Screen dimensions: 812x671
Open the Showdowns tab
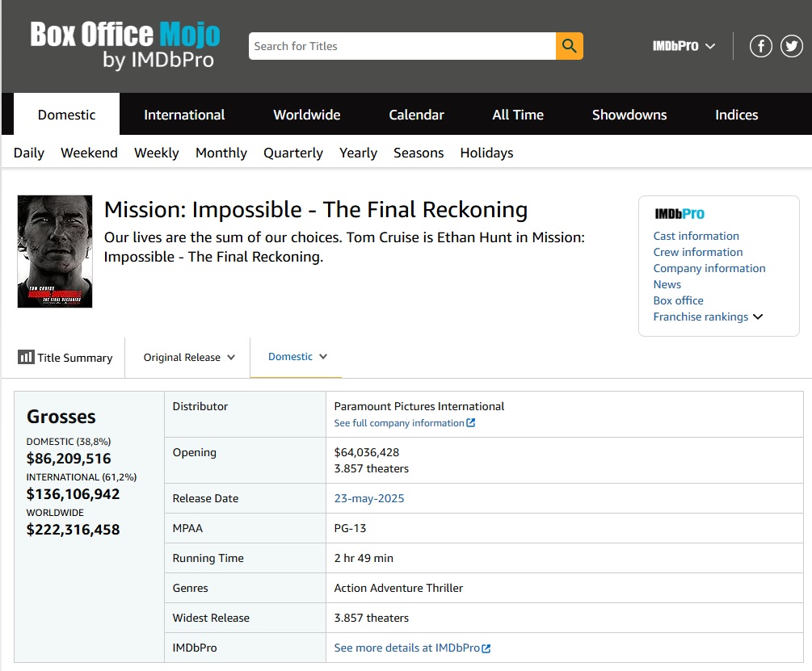pos(629,115)
